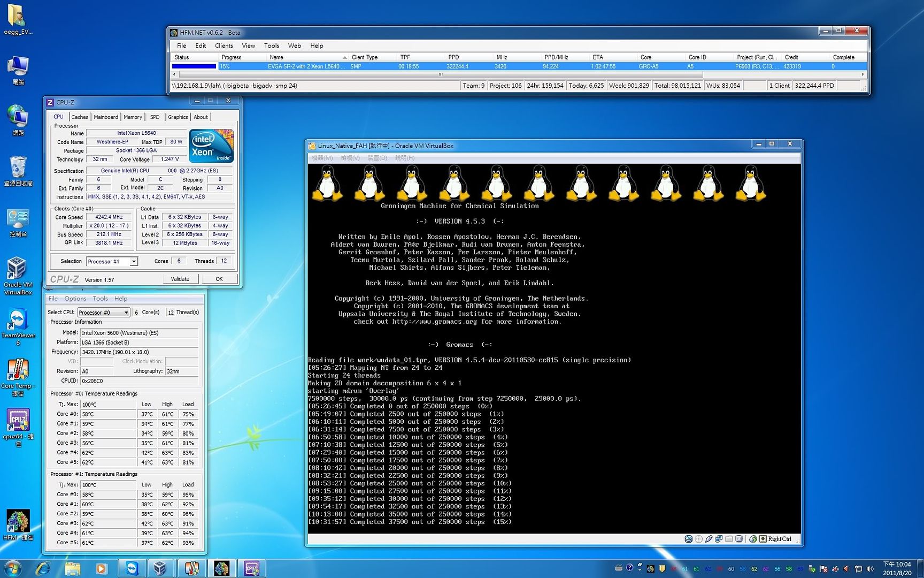Open Windows Media Player from the taskbar
The image size is (924, 578).
[x=101, y=568]
